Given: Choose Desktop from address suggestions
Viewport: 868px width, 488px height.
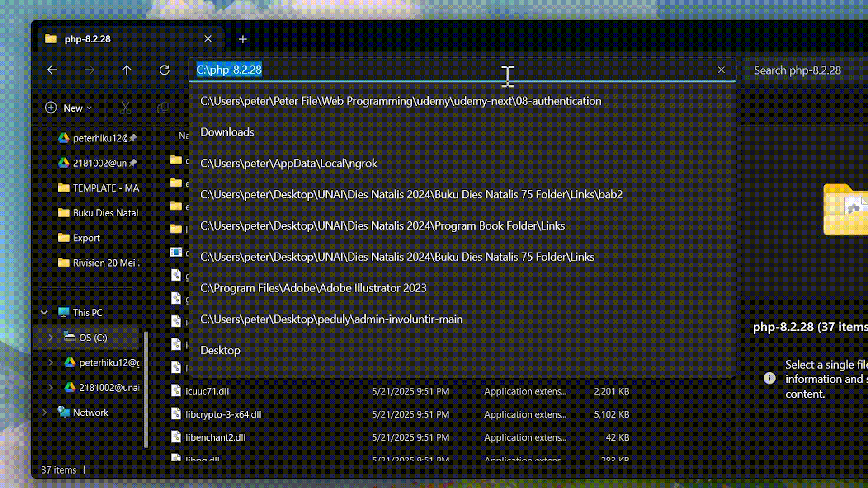Looking at the screenshot, I should click(x=462, y=350).
